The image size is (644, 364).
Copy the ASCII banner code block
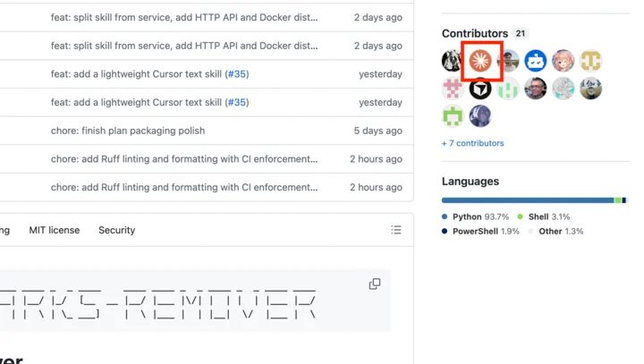pos(375,284)
